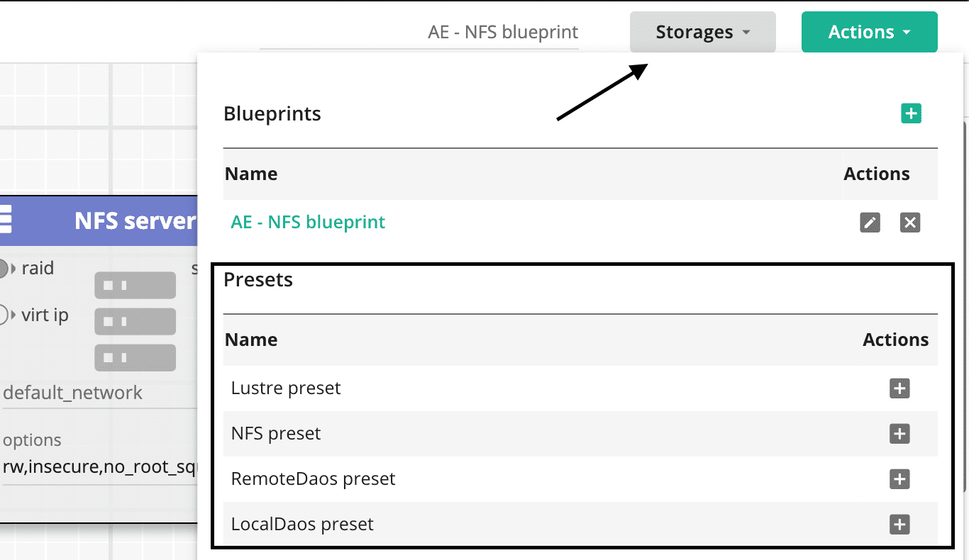
Task: Open the AE - NFS blueprint link
Action: [x=307, y=222]
